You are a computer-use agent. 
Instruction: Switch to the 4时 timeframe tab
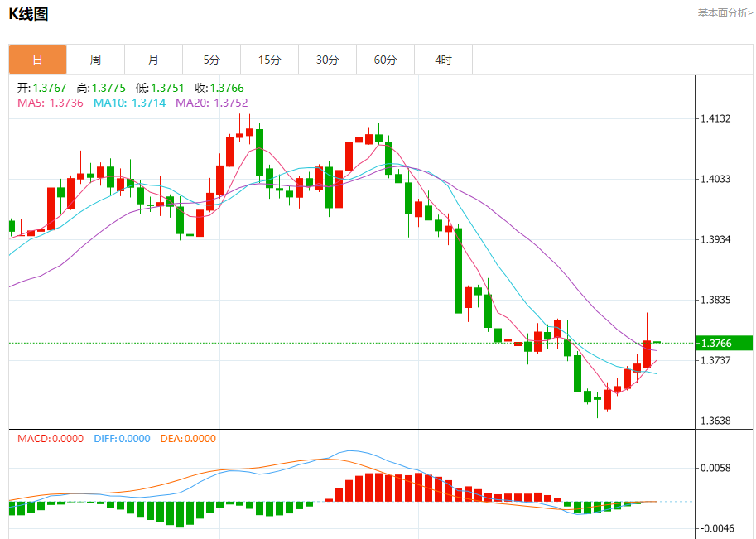443,60
